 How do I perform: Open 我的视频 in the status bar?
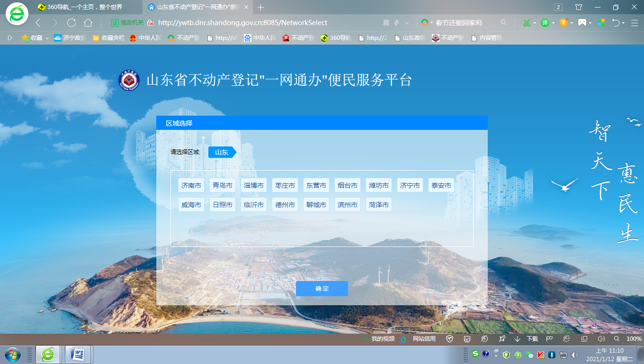point(378,339)
